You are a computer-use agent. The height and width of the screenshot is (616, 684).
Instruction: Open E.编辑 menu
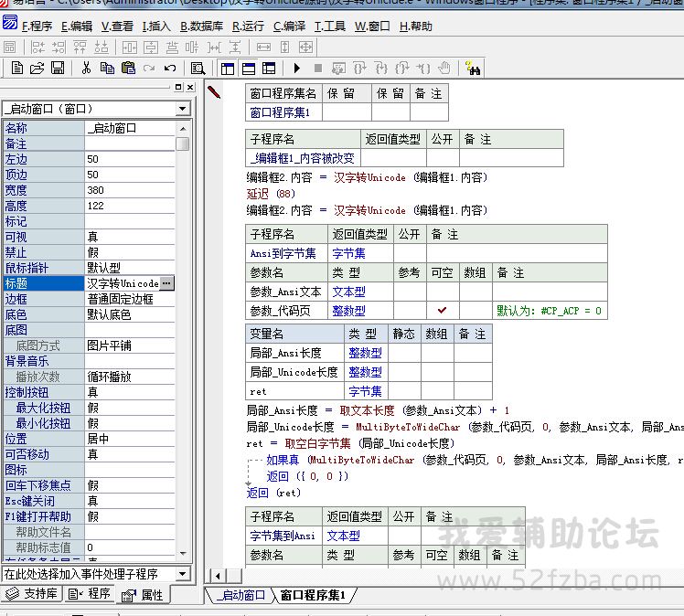click(x=77, y=27)
